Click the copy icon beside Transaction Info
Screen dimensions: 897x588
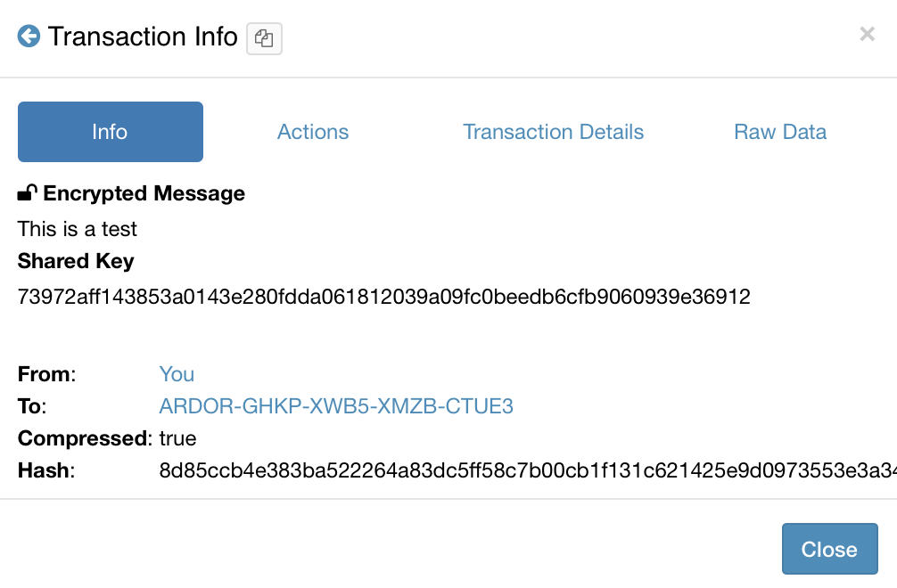point(264,38)
